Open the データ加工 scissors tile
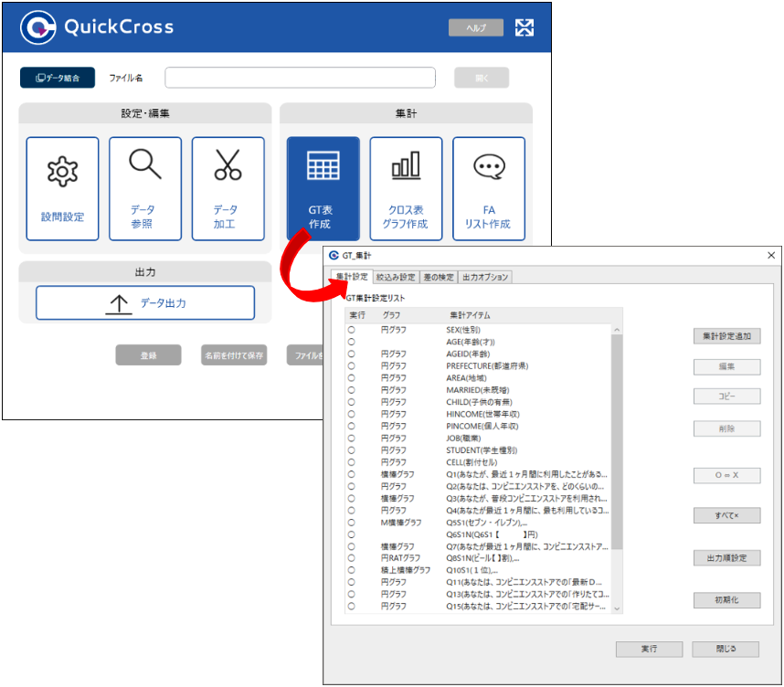This screenshot has width=784, height=687. 228,188
